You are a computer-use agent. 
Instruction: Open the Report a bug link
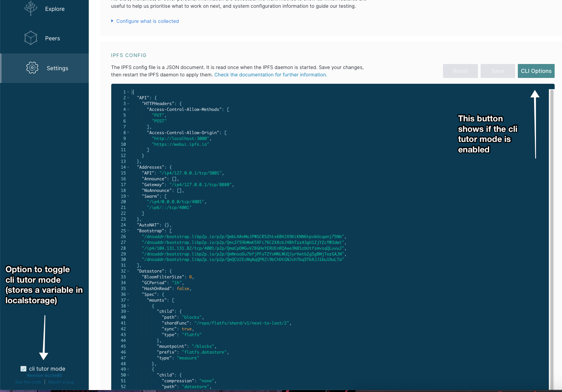click(x=60, y=382)
